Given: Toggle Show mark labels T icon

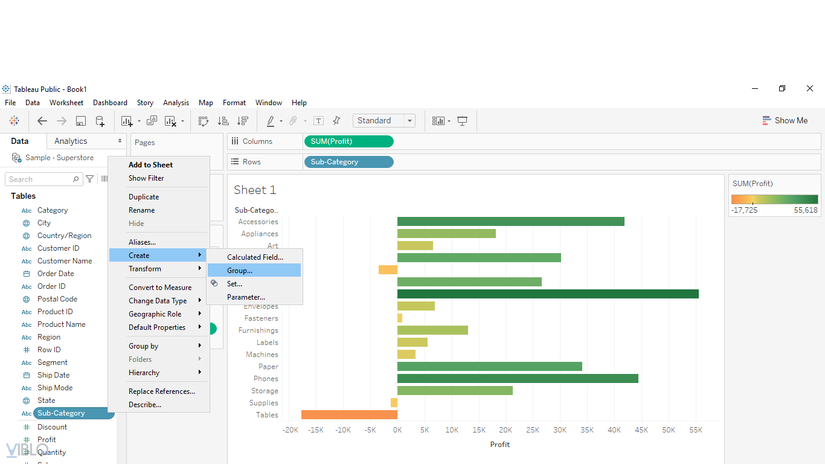Looking at the screenshot, I should [318, 121].
